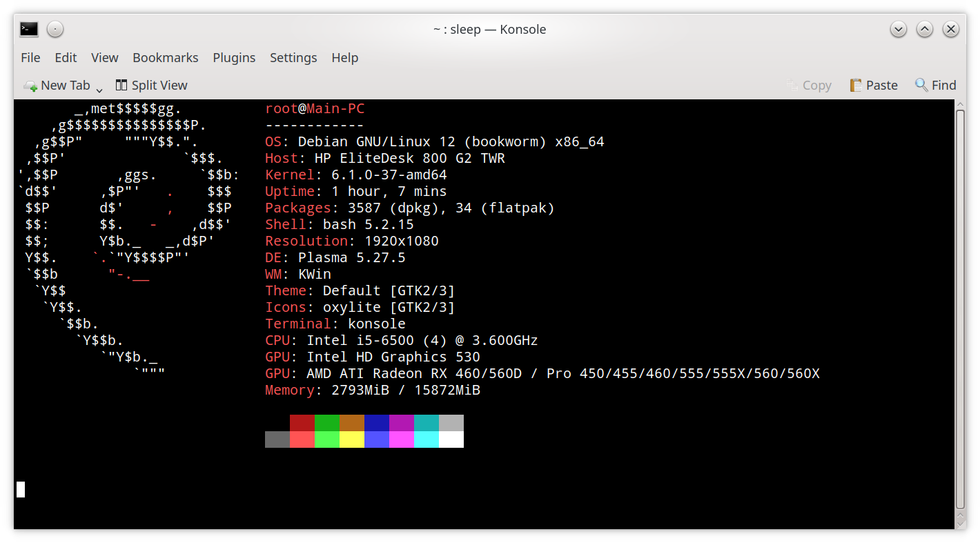This screenshot has width=980, height=543.
Task: Click the Icons line oxylite [GTK2/3]
Action: [360, 307]
